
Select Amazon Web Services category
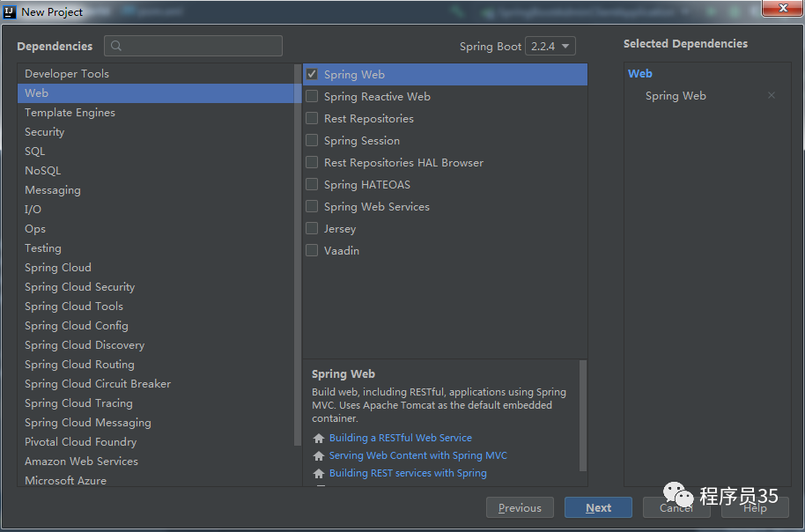coord(156,462)
